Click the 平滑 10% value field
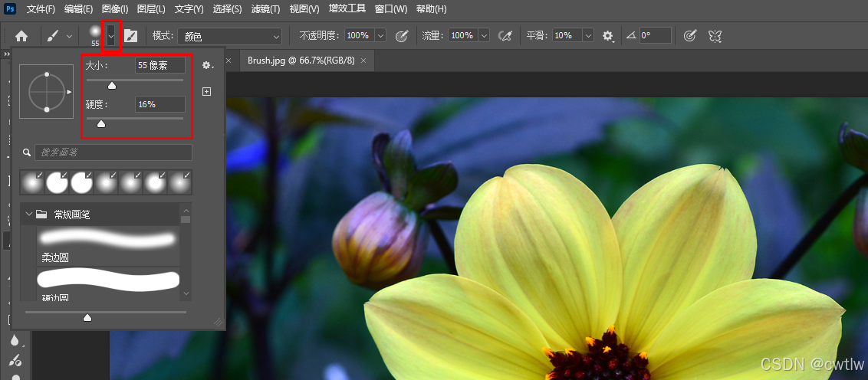This screenshot has height=380, width=868. pos(567,35)
